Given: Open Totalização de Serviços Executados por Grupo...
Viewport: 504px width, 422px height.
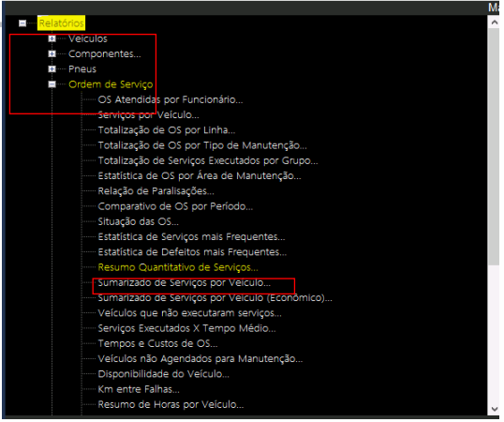Looking at the screenshot, I should pyautogui.click(x=208, y=160).
